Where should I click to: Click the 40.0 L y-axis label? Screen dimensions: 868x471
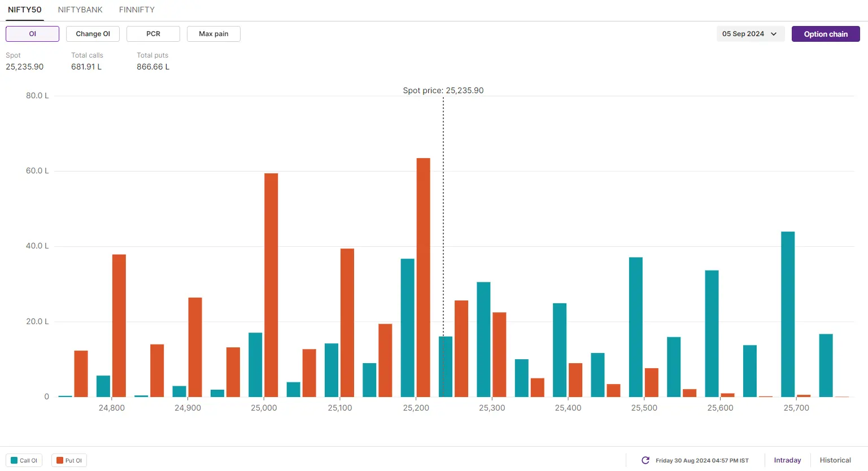[37, 246]
